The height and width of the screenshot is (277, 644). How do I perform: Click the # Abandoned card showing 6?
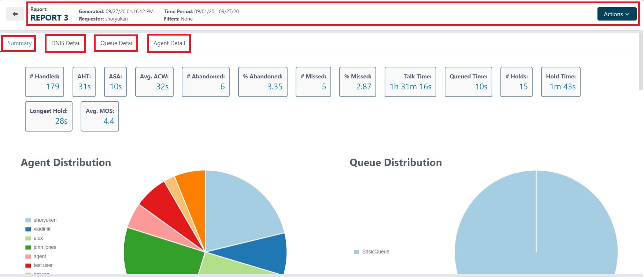tap(206, 82)
